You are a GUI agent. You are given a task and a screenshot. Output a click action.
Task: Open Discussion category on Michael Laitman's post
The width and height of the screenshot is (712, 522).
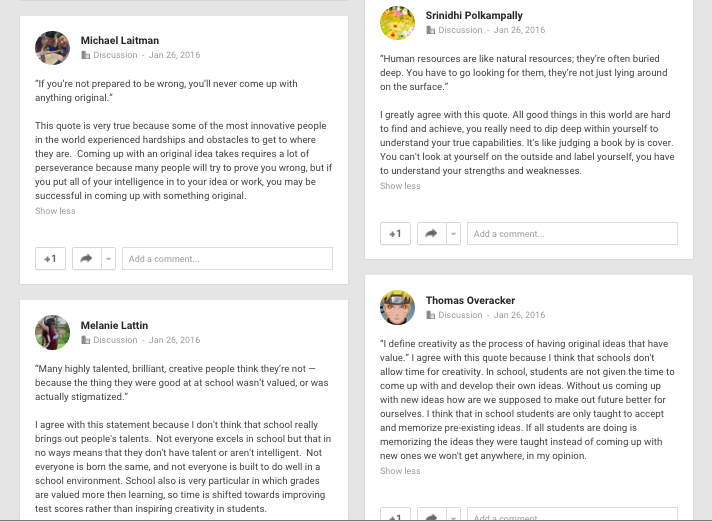115,55
